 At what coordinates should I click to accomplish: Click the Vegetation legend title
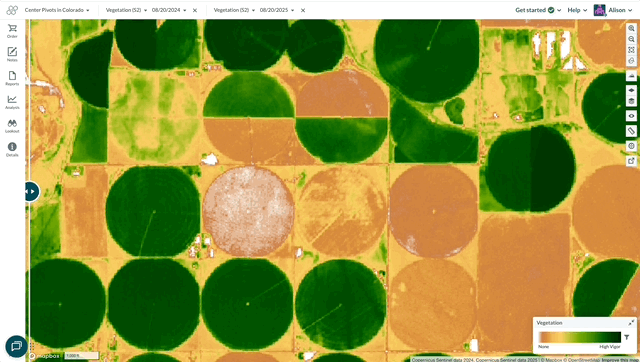pyautogui.click(x=549, y=323)
